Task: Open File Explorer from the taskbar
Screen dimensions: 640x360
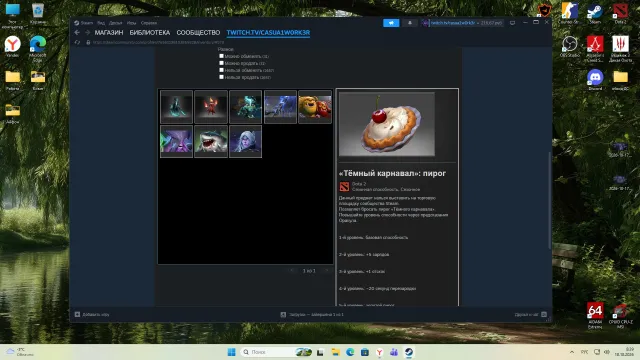Action: tap(335, 352)
